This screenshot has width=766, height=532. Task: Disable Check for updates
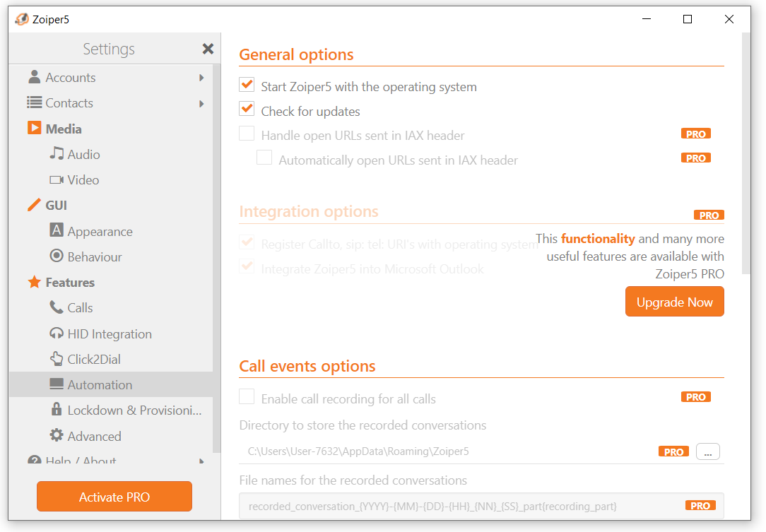click(x=247, y=110)
